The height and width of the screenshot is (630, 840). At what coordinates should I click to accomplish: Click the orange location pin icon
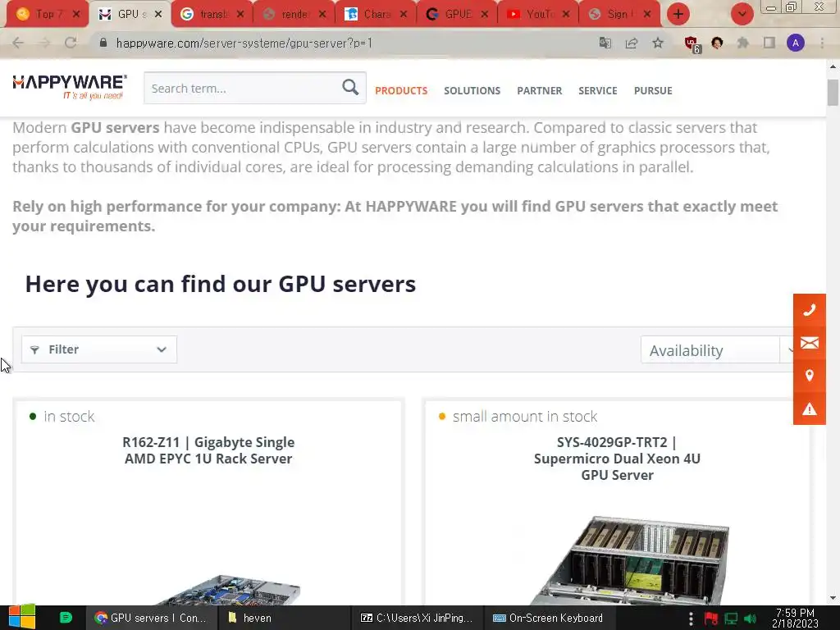click(810, 376)
